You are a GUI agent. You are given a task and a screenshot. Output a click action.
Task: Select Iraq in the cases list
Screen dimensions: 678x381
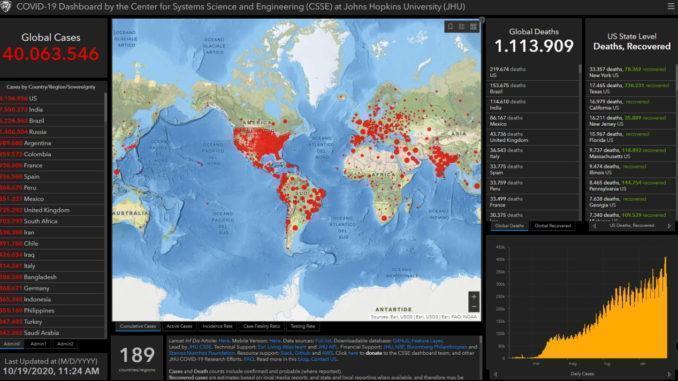(x=52, y=255)
